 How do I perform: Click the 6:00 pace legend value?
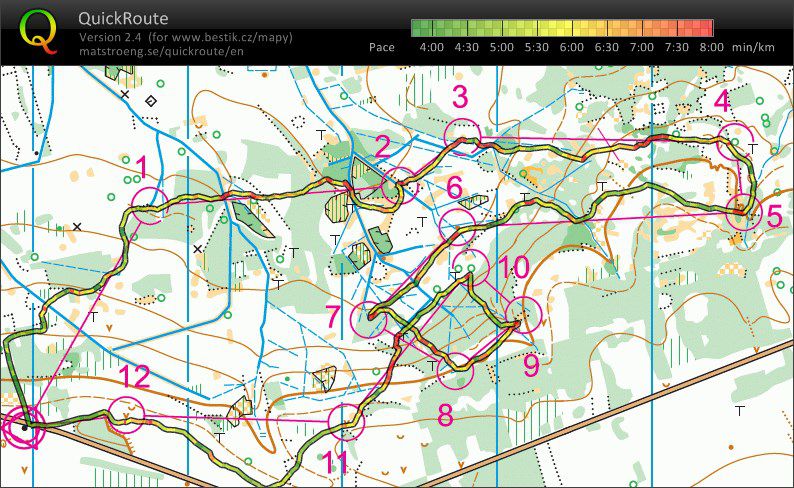point(571,47)
